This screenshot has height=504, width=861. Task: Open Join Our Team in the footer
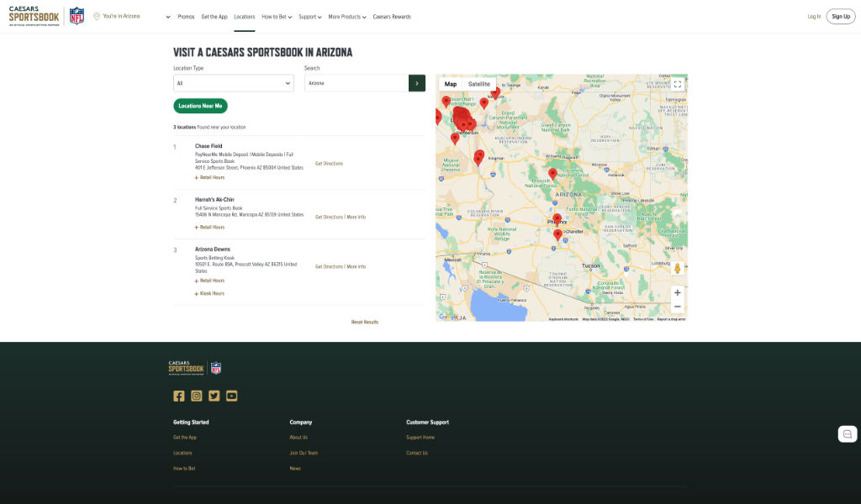click(304, 453)
